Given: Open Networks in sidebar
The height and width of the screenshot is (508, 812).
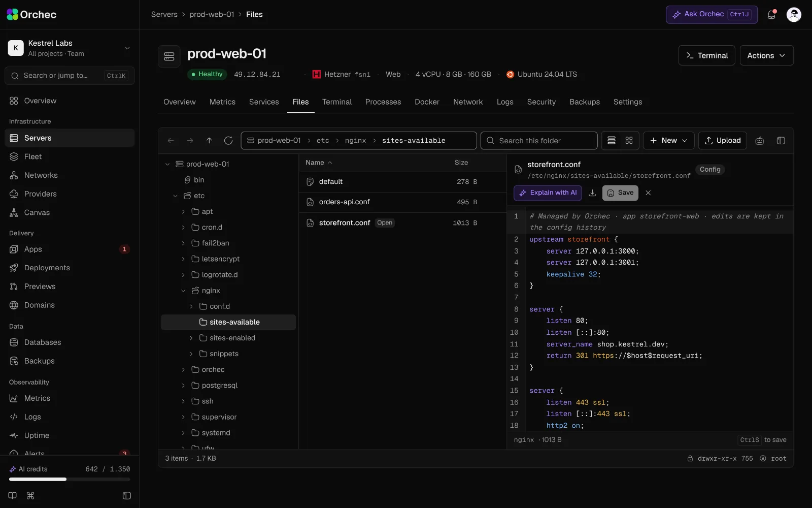Looking at the screenshot, I should click(70, 175).
